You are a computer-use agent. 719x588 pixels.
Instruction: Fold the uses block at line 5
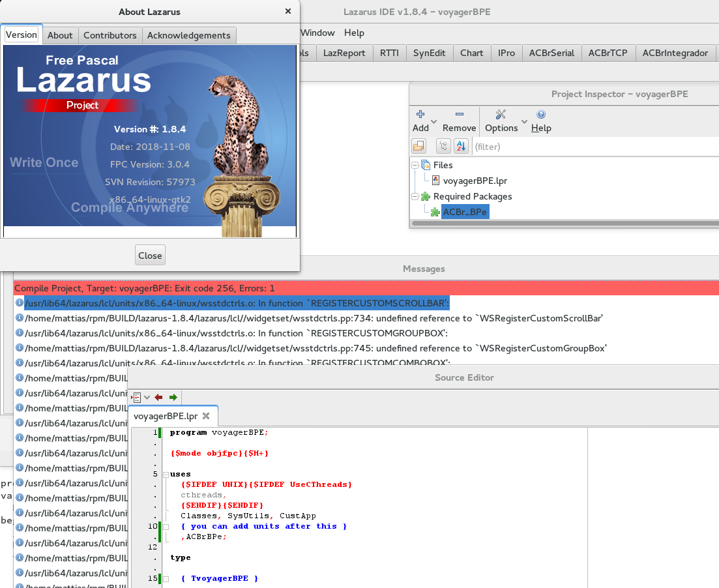(x=166, y=475)
